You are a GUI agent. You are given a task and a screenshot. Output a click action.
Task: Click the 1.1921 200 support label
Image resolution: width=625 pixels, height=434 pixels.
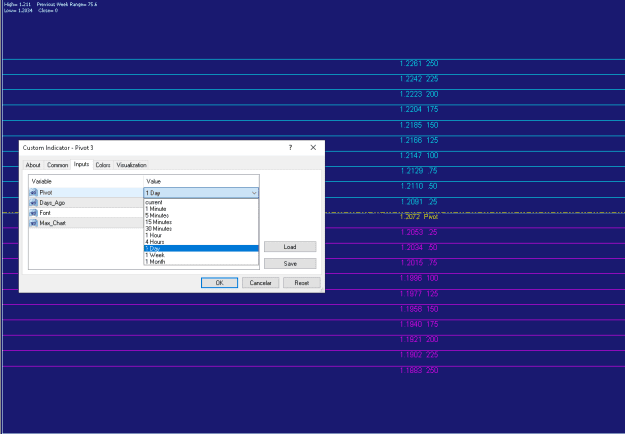(x=419, y=339)
